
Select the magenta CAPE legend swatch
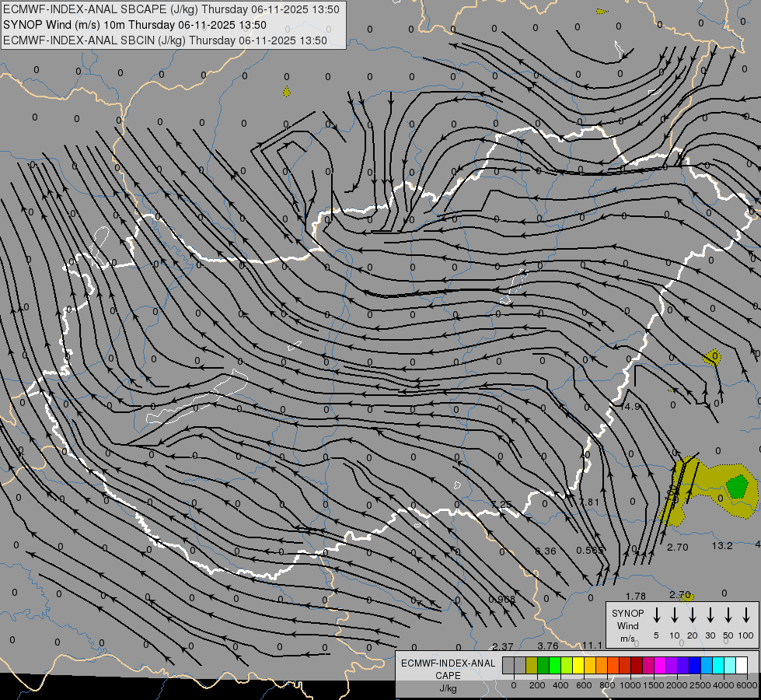660,665
